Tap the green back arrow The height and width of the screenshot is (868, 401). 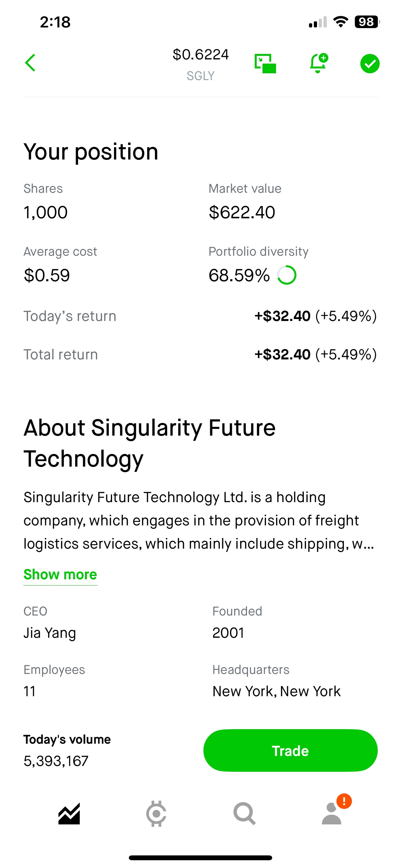[30, 63]
